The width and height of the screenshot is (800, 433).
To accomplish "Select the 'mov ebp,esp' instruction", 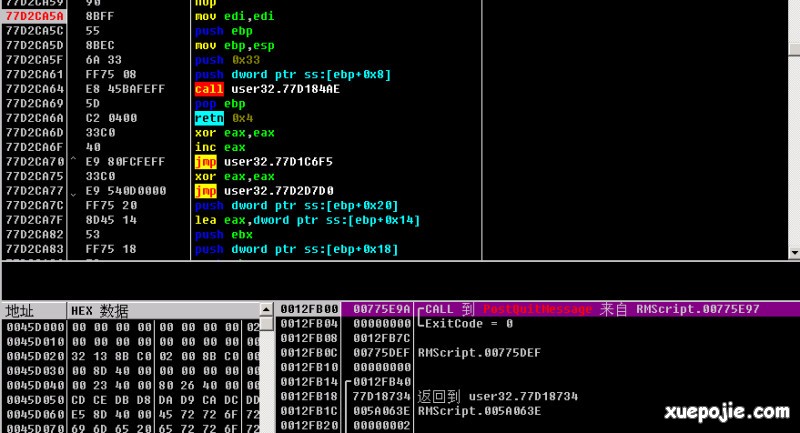I will (x=234, y=45).
